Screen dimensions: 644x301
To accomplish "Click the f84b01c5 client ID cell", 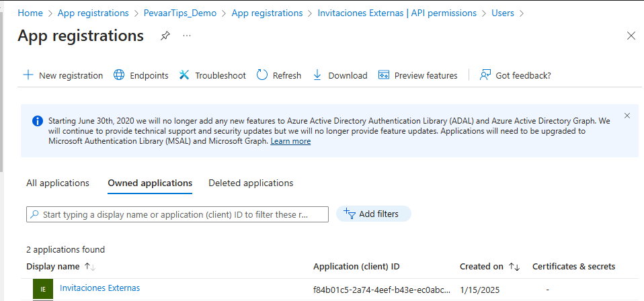I will click(382, 290).
